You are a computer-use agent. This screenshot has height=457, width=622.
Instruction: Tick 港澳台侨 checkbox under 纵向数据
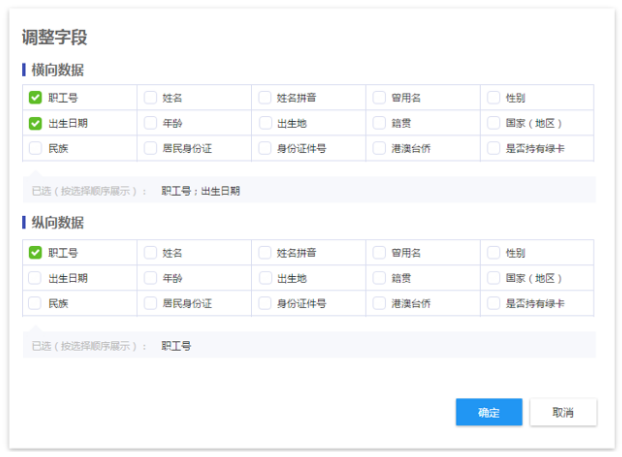[380, 303]
